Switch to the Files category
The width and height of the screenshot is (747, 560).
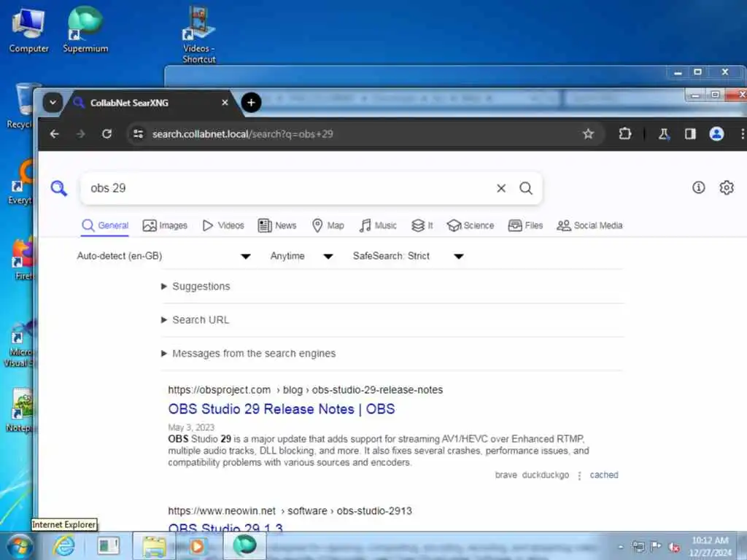(x=525, y=225)
